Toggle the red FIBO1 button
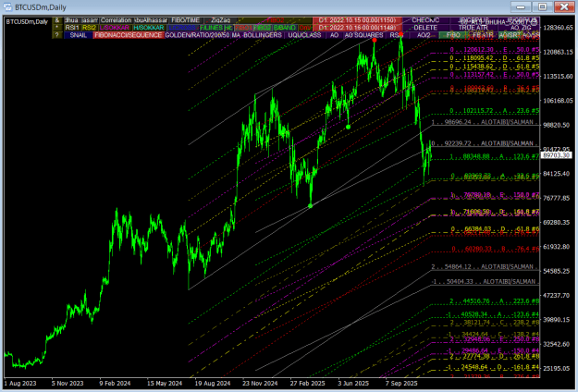This screenshot has width=578, height=392. coord(243,28)
